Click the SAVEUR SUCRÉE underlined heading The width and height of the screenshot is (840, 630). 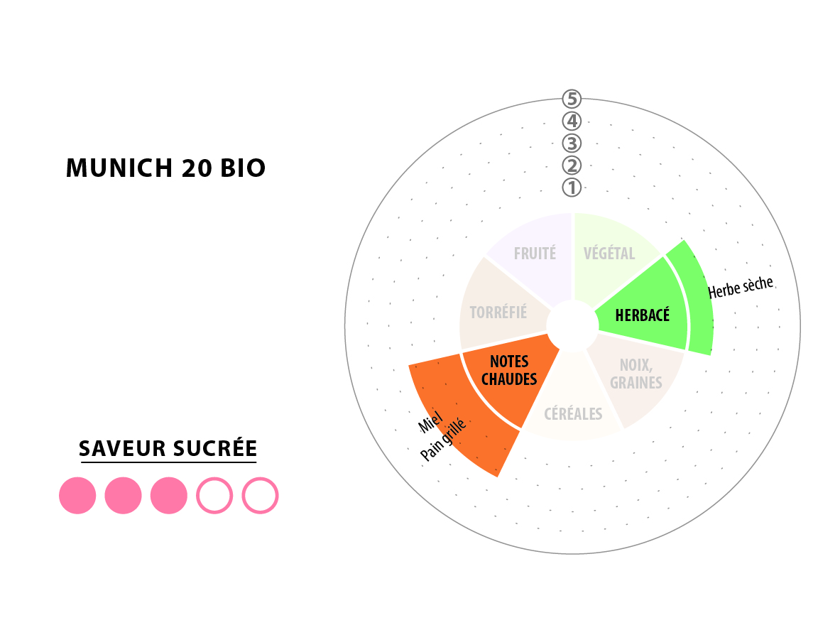point(168,449)
